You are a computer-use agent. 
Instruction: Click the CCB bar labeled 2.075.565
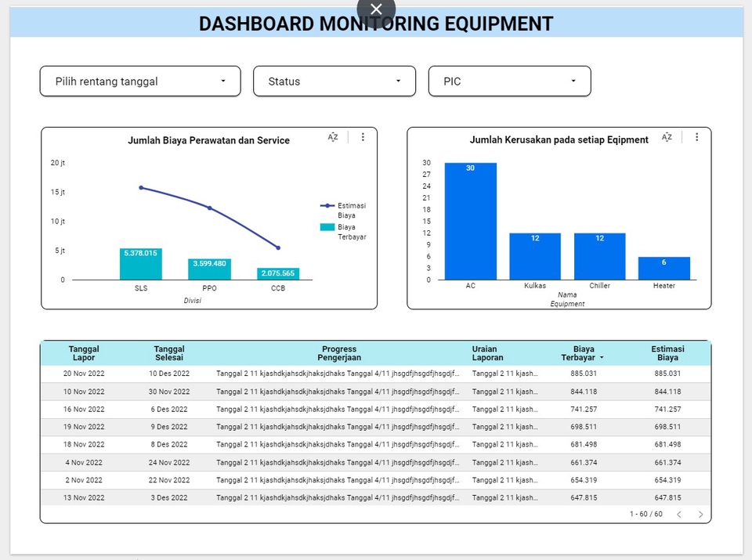[x=278, y=274]
